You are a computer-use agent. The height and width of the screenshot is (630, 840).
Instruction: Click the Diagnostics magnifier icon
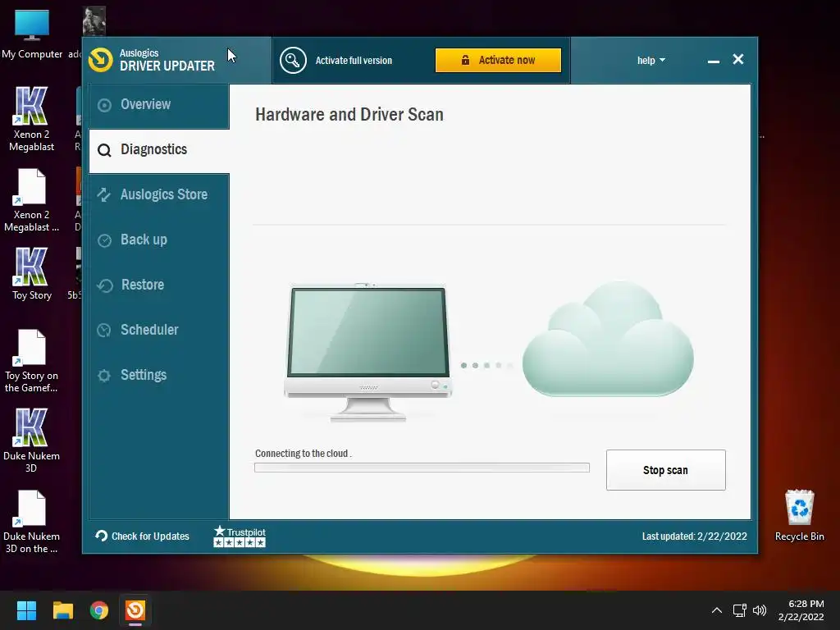104,151
